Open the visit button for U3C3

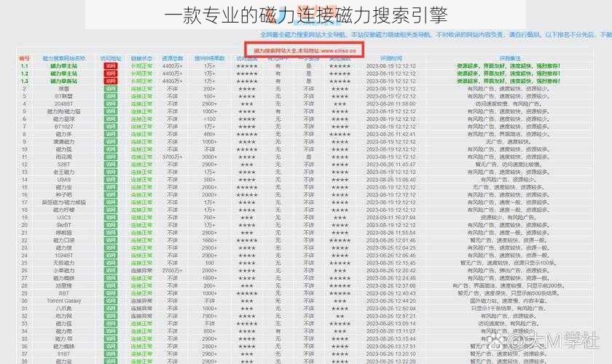pos(111,217)
